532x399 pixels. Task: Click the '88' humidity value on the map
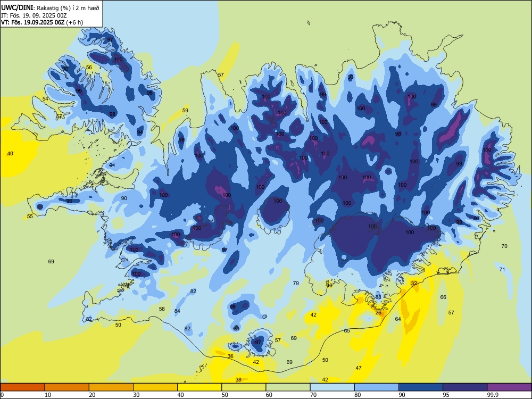point(378,297)
